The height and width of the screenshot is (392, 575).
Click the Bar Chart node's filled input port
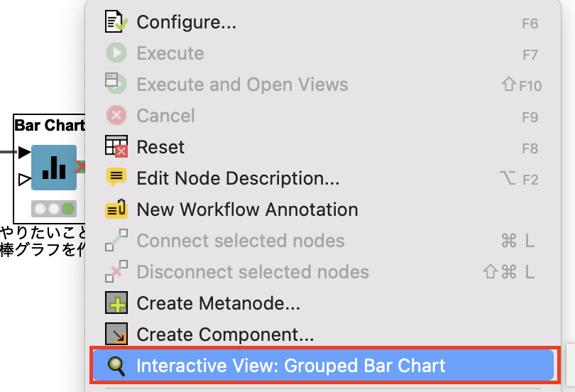coord(24,152)
